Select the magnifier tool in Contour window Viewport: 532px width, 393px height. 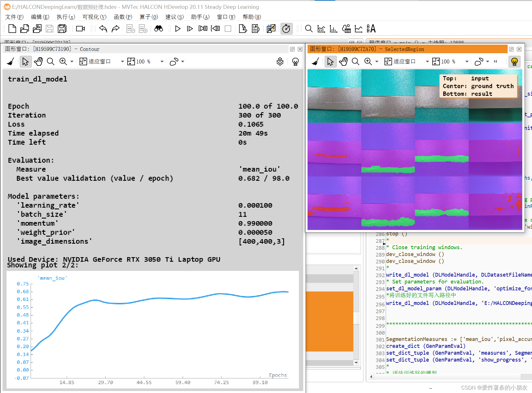tap(51, 61)
